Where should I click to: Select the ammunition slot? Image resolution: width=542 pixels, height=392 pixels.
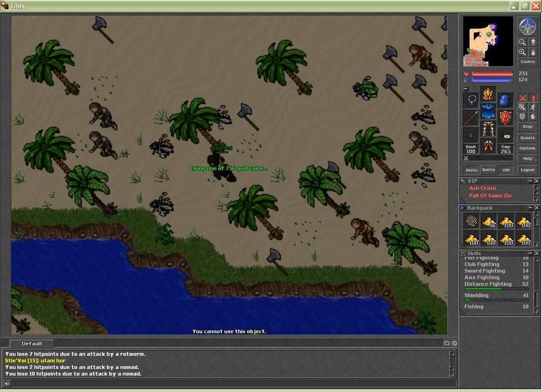(x=505, y=135)
